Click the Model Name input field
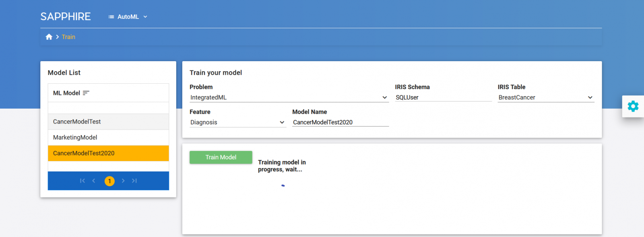This screenshot has height=237, width=644. [341, 122]
